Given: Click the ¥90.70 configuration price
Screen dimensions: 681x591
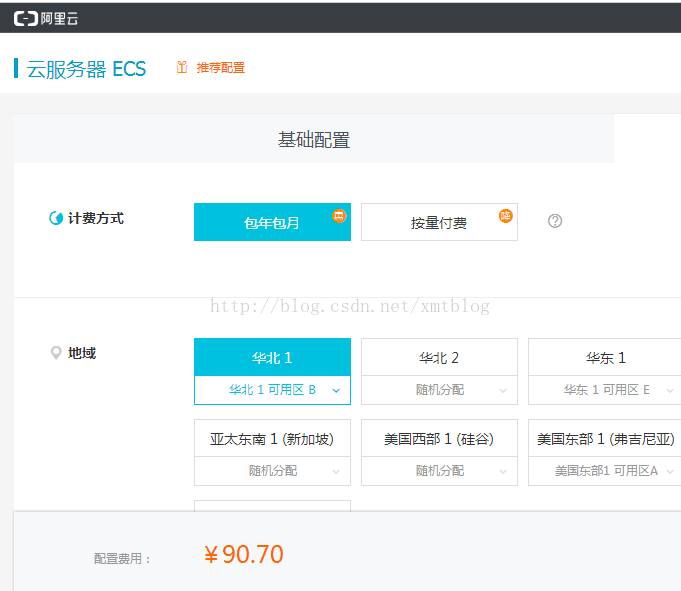Looking at the screenshot, I should [244, 554].
